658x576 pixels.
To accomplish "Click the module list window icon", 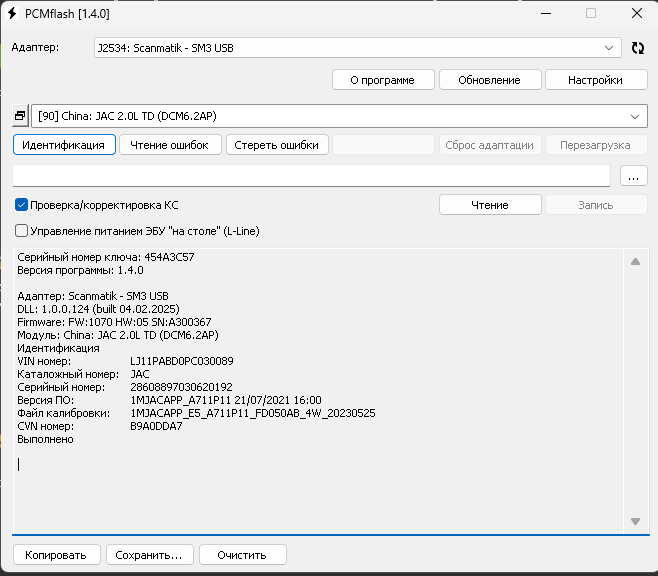I will click(19, 116).
